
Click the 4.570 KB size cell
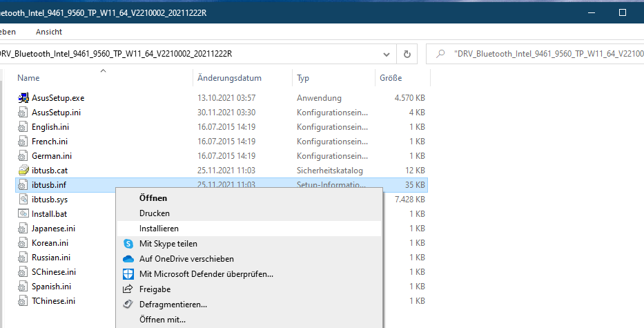click(409, 98)
